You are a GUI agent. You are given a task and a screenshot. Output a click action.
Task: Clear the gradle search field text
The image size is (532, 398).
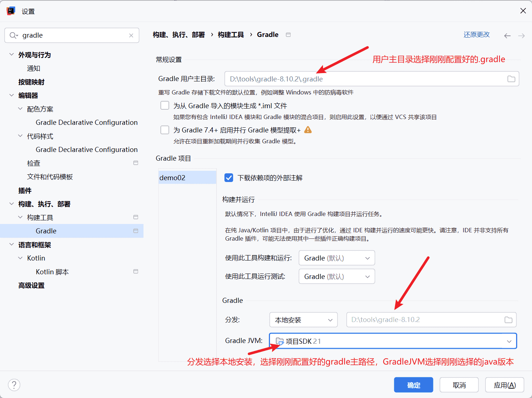(131, 35)
